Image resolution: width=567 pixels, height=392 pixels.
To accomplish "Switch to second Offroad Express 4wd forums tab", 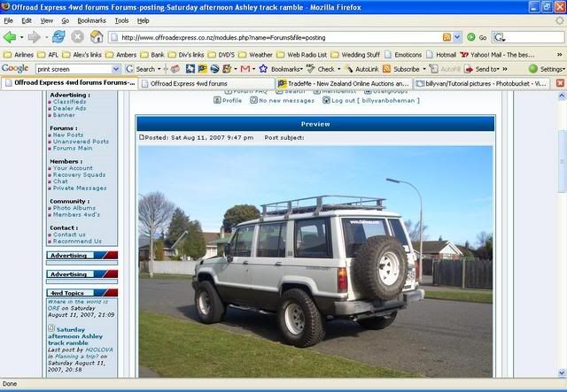I will click(206, 83).
